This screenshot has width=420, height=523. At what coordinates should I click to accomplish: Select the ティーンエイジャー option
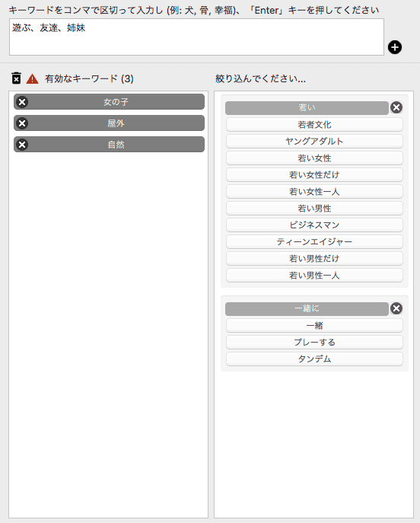click(314, 241)
